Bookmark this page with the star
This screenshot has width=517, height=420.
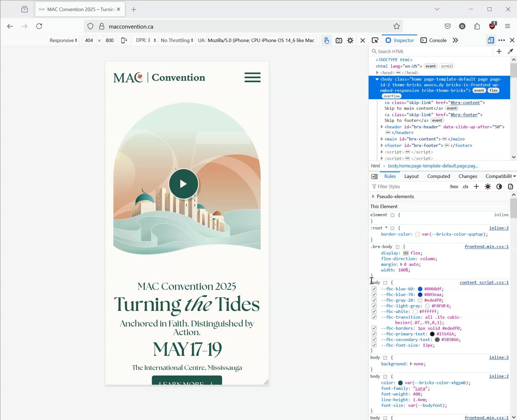coord(397,26)
